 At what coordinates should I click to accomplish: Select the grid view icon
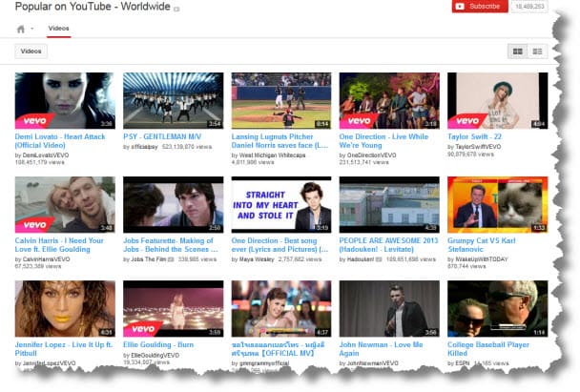click(x=517, y=52)
